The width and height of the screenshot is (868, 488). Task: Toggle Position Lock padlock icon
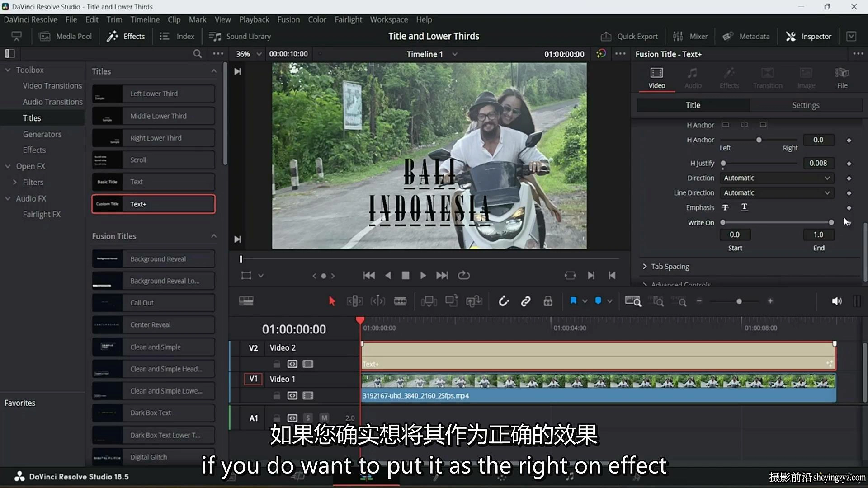548,301
